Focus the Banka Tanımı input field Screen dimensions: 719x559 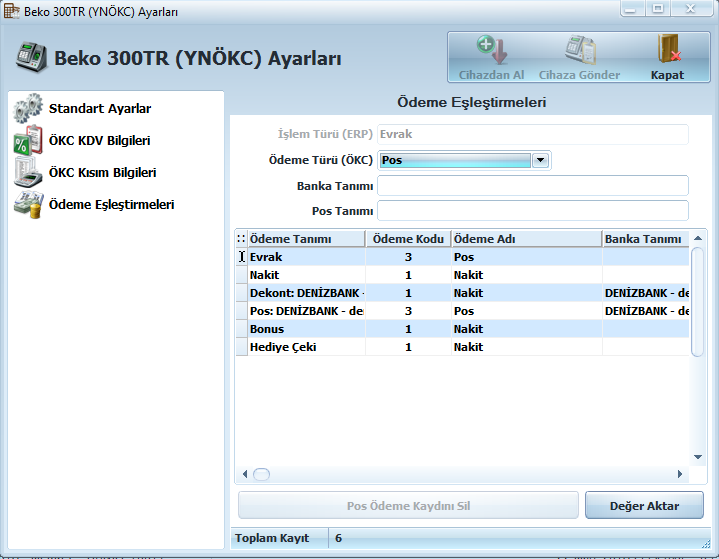click(x=532, y=186)
